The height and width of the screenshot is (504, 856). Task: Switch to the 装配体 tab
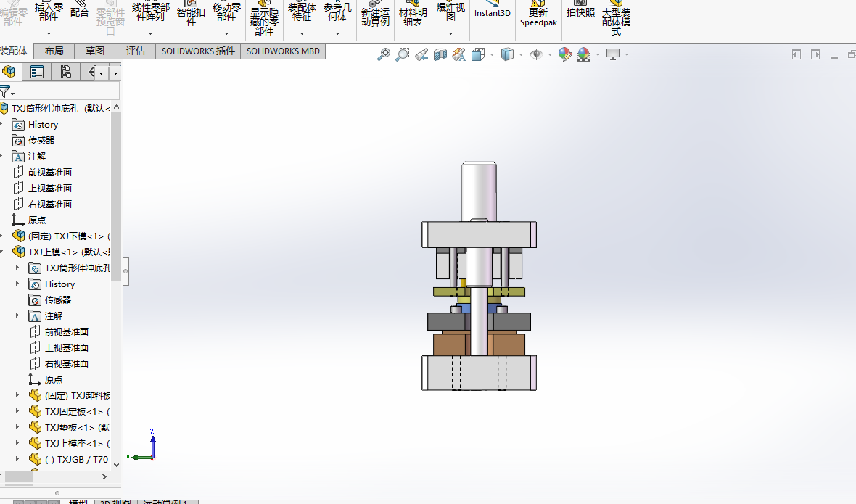[15, 51]
